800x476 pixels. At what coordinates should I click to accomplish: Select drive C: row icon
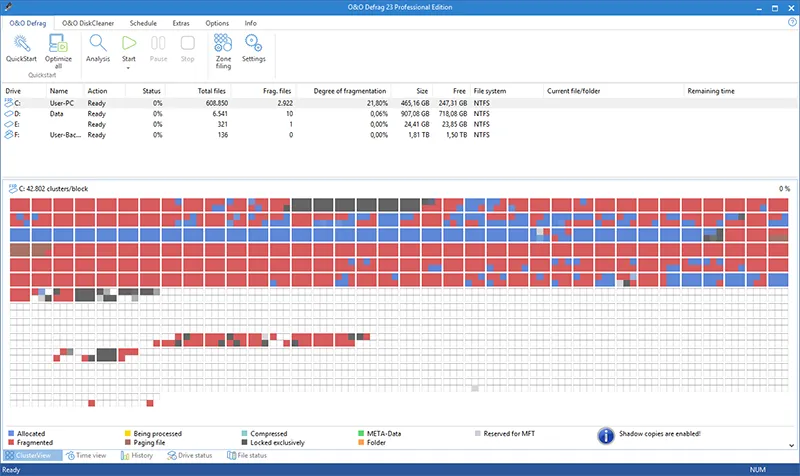9,103
